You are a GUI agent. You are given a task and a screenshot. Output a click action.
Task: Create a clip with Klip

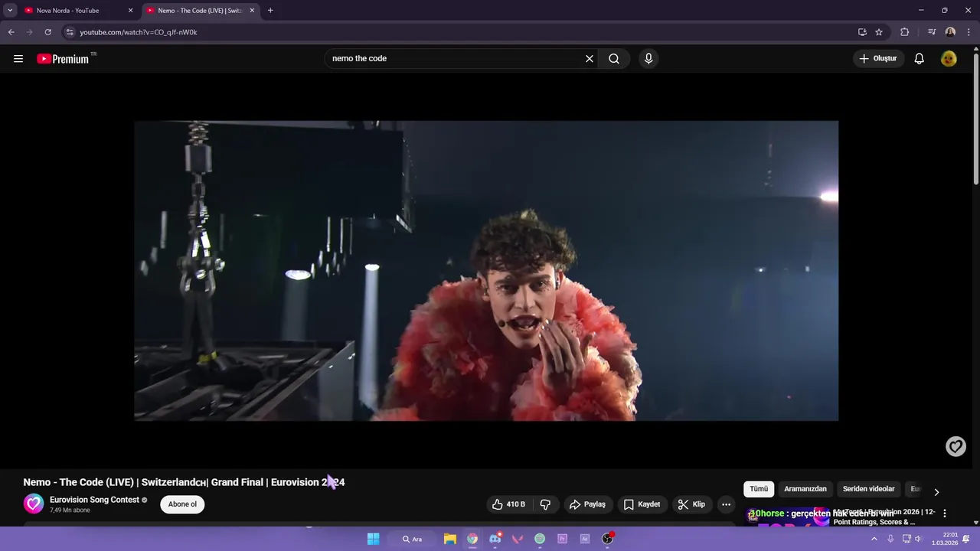(691, 504)
